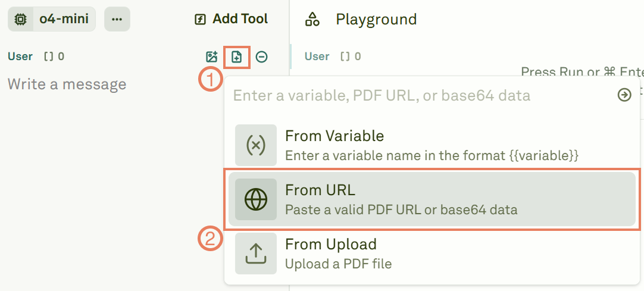Click 'Upload a PDF file' description
This screenshot has height=291, width=644.
pos(339,264)
